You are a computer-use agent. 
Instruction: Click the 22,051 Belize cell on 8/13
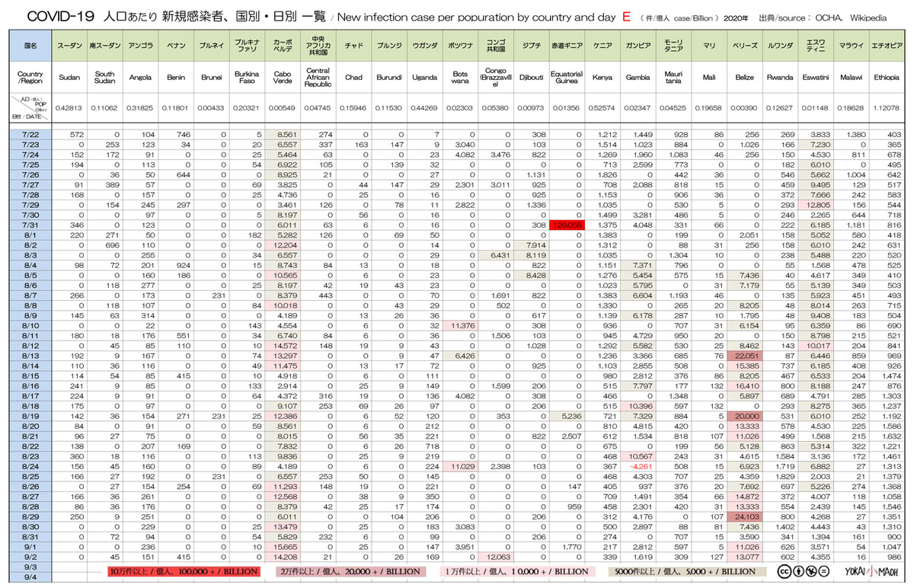point(744,354)
